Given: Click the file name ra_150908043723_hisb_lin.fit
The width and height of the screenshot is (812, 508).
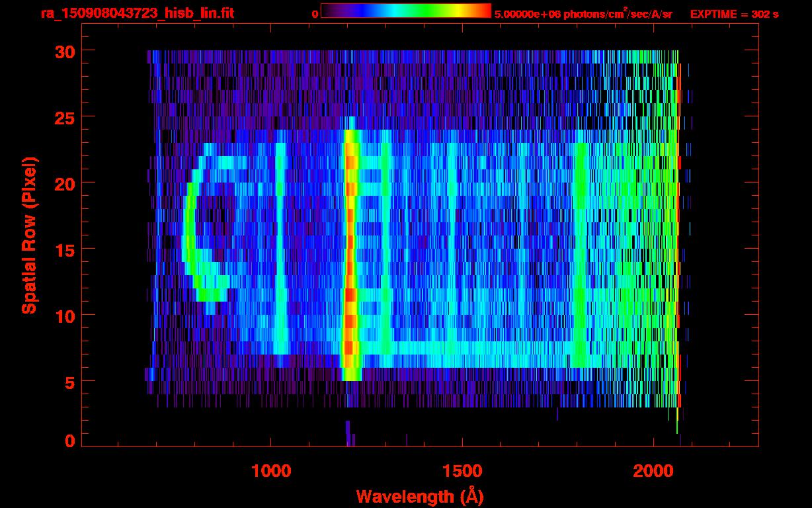Looking at the screenshot, I should 137,13.
